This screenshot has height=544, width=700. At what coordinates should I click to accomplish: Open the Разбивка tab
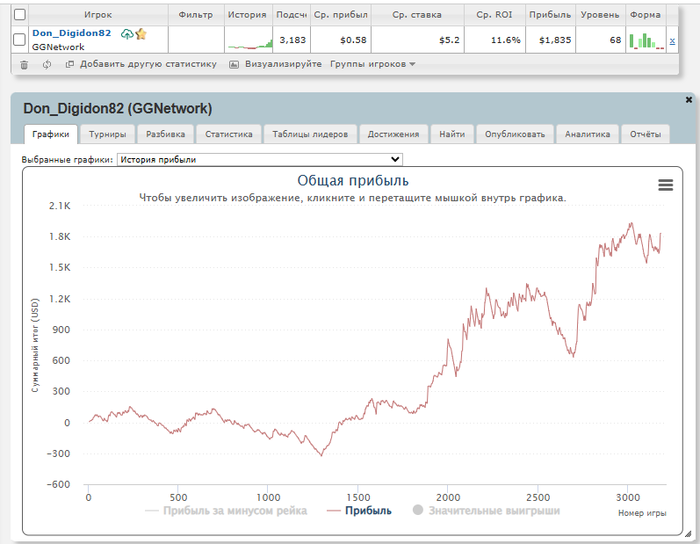point(166,134)
